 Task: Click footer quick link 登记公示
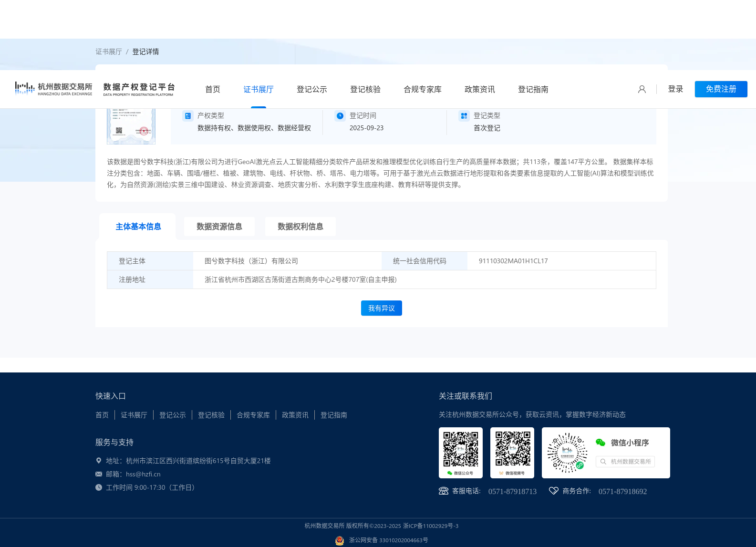(x=173, y=415)
